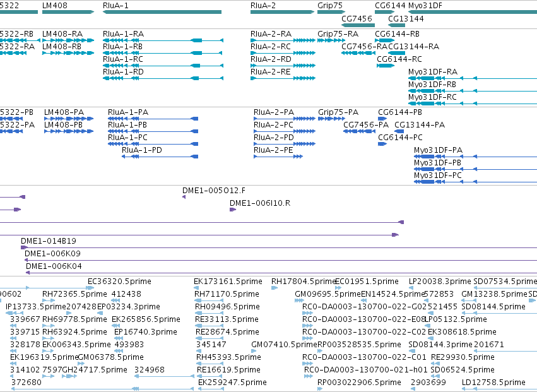537x392 pixels.
Task: Select the DME1-006I10.R clone end label
Action: click(x=260, y=203)
